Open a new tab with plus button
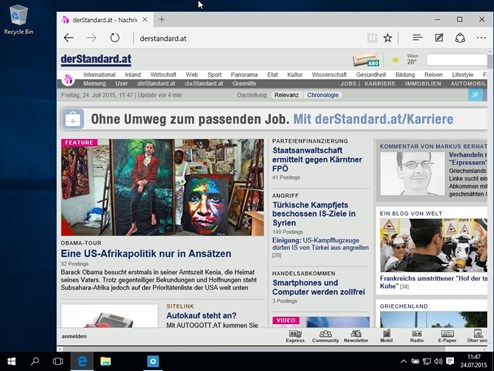Image resolution: width=494 pixels, height=371 pixels. click(162, 20)
